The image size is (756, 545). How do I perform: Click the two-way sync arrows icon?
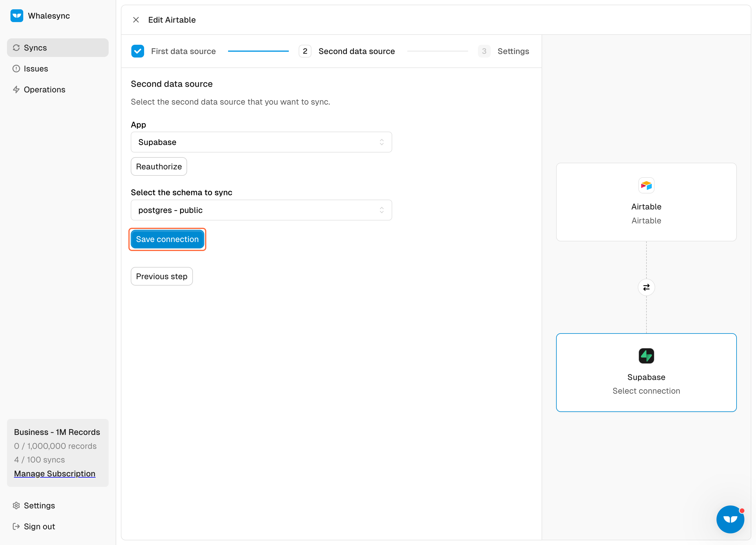646,287
